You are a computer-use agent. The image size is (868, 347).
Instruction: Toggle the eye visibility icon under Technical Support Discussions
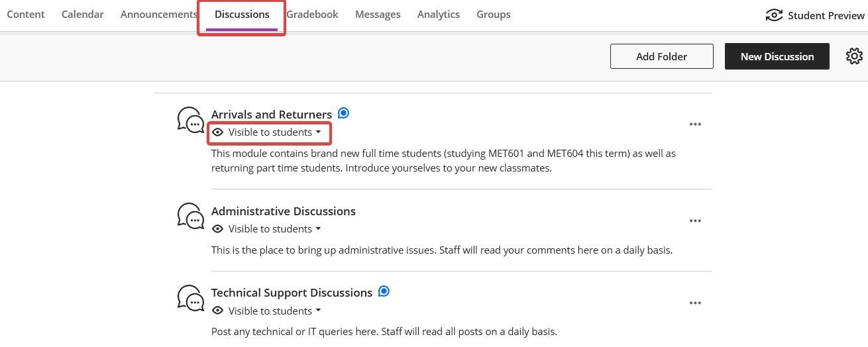tap(217, 311)
